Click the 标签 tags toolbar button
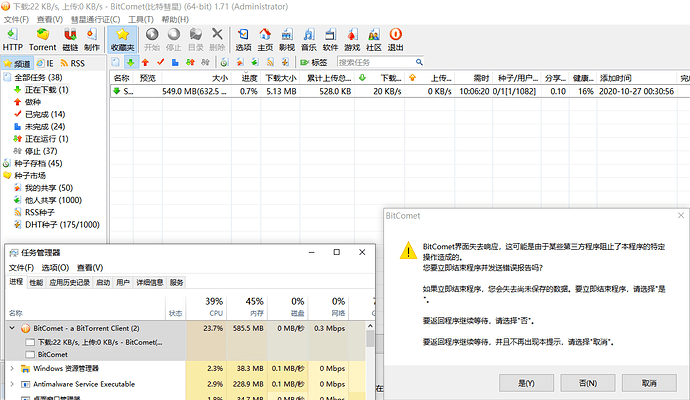Image resolution: width=690 pixels, height=400 pixels. pyautogui.click(x=313, y=62)
